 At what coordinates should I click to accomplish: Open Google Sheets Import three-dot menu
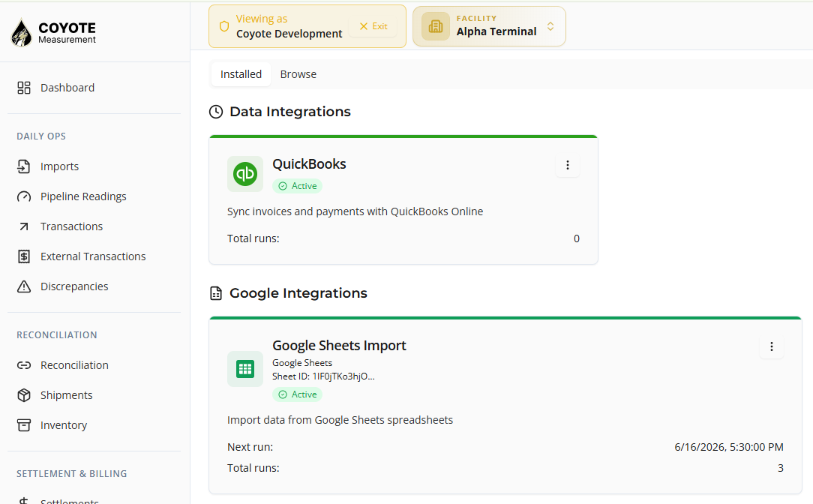[x=772, y=346]
